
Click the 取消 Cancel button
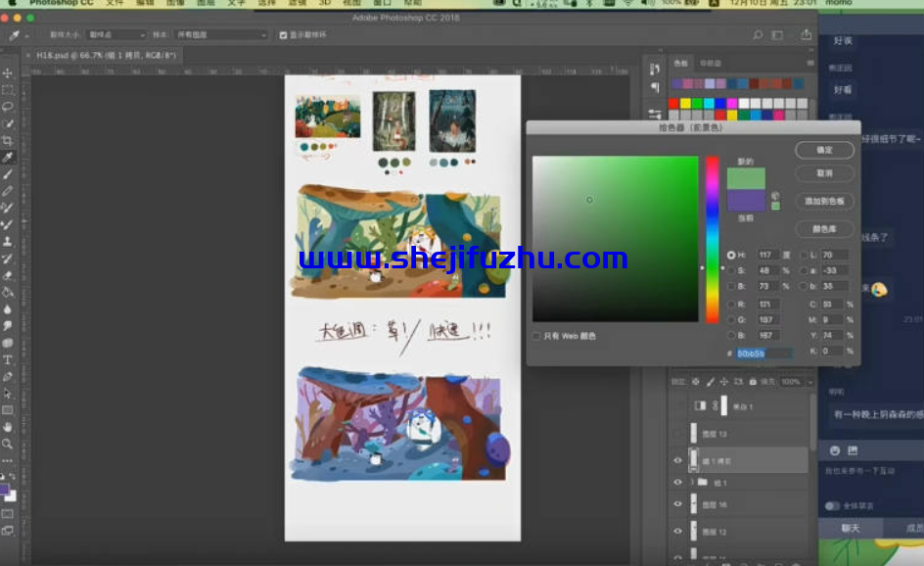pos(824,173)
